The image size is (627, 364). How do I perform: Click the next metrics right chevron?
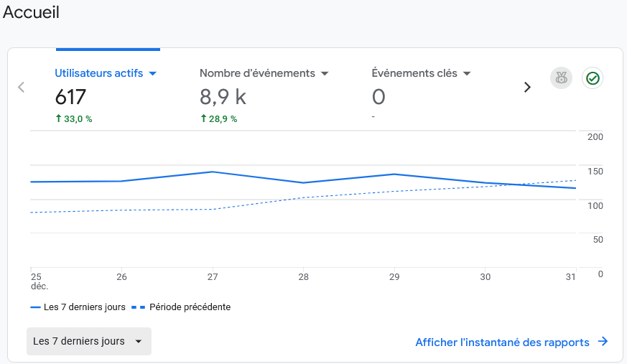[x=527, y=87]
